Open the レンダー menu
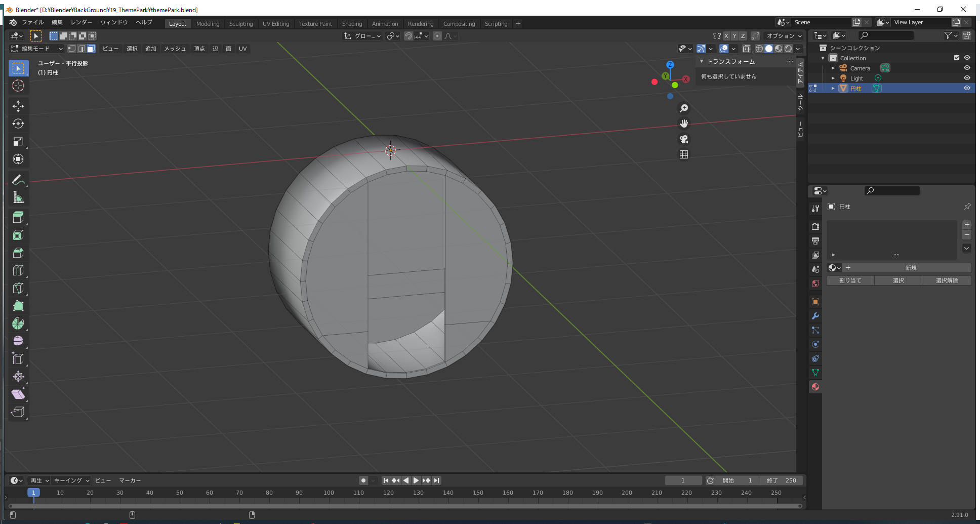This screenshot has width=980, height=524. (81, 22)
